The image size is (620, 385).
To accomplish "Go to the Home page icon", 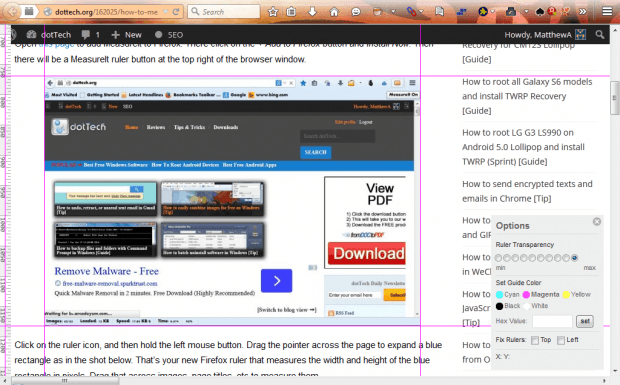I will [x=334, y=12].
